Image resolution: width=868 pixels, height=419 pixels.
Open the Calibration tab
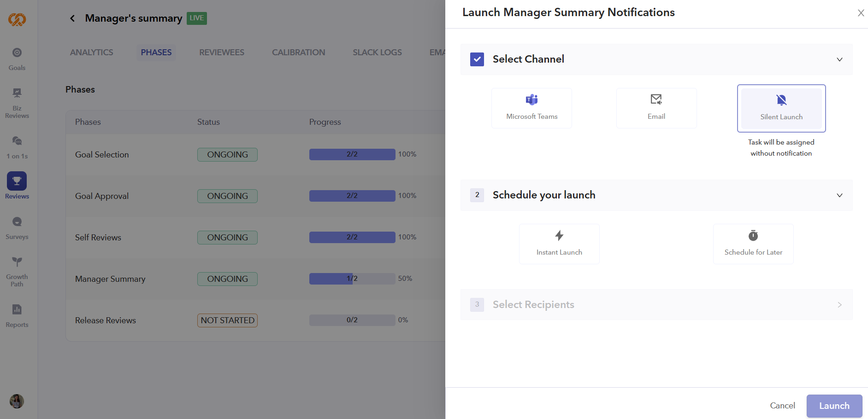pyautogui.click(x=298, y=52)
